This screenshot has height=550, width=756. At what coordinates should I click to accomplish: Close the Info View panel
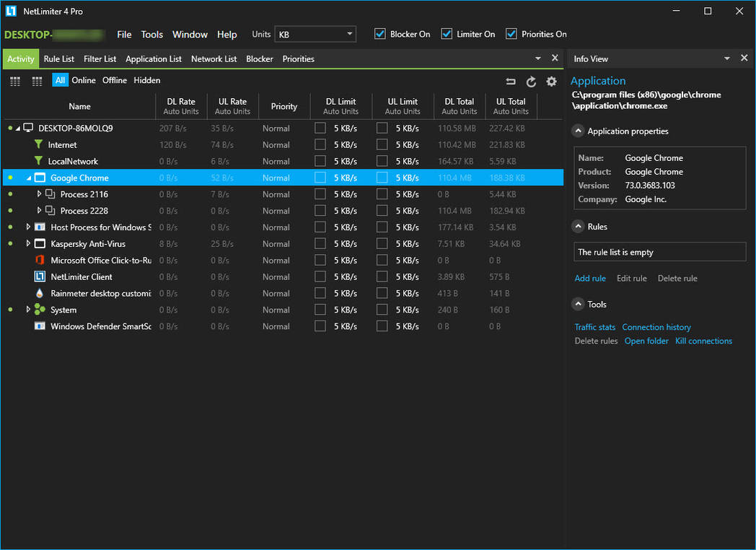click(744, 58)
